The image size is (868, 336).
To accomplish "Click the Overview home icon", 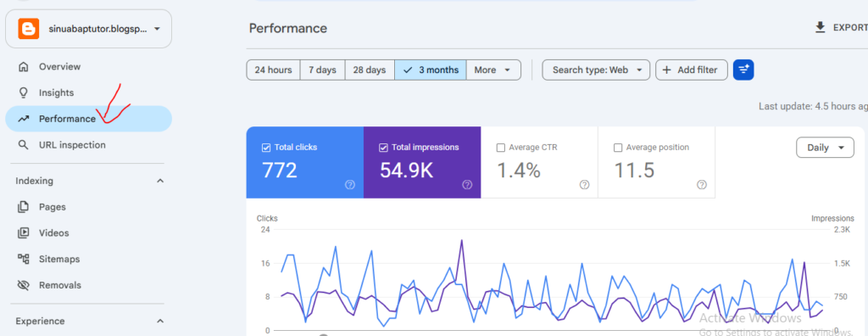I will pos(23,66).
